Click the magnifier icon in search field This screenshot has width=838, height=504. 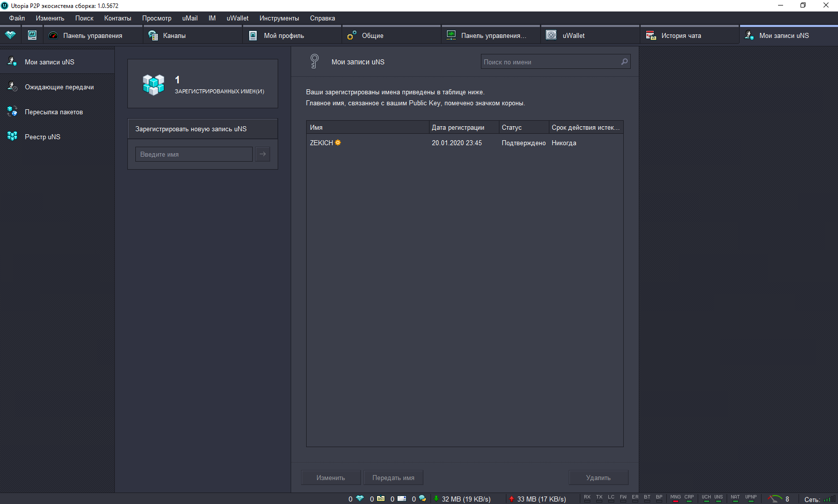click(x=624, y=62)
